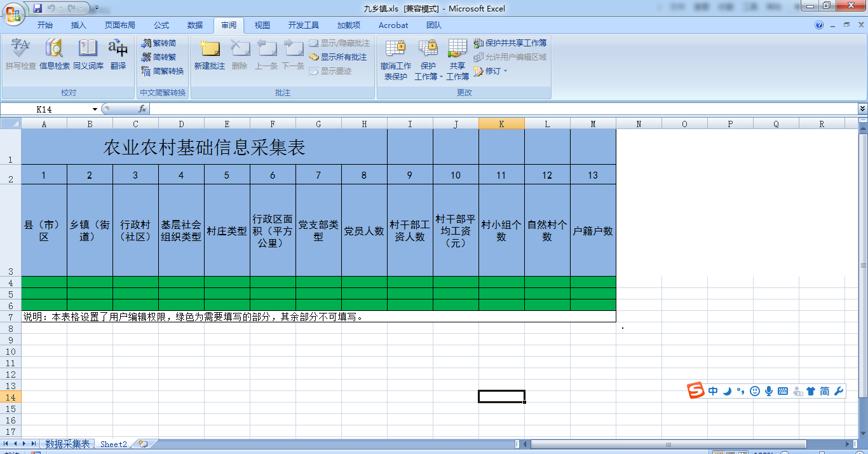
Task: Click the select-all corner button
Action: click(11, 124)
